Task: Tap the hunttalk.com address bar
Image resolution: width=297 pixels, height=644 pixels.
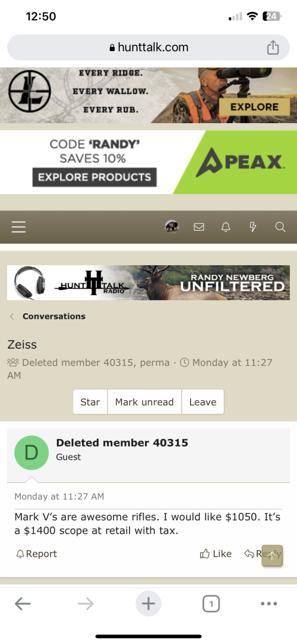Action: pyautogui.click(x=148, y=48)
